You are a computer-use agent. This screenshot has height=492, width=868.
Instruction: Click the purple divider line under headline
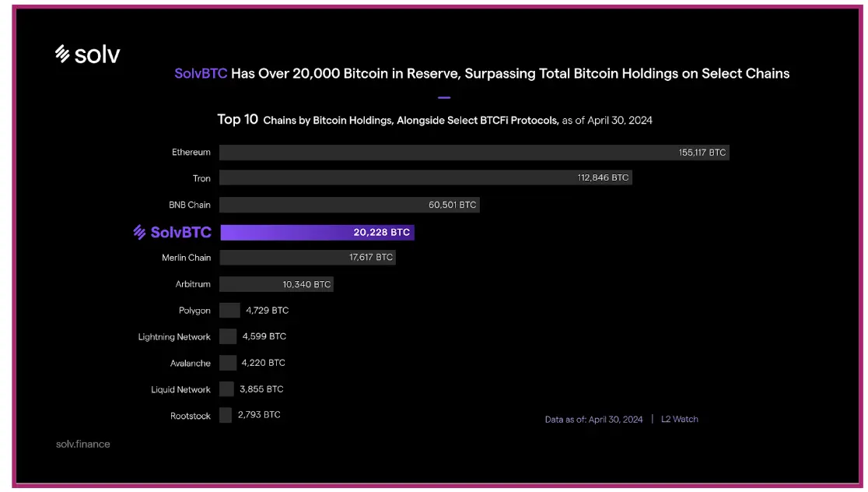coord(444,97)
